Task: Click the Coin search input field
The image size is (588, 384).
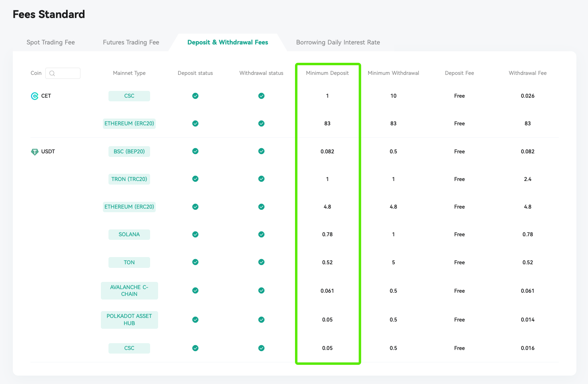Action: [63, 73]
